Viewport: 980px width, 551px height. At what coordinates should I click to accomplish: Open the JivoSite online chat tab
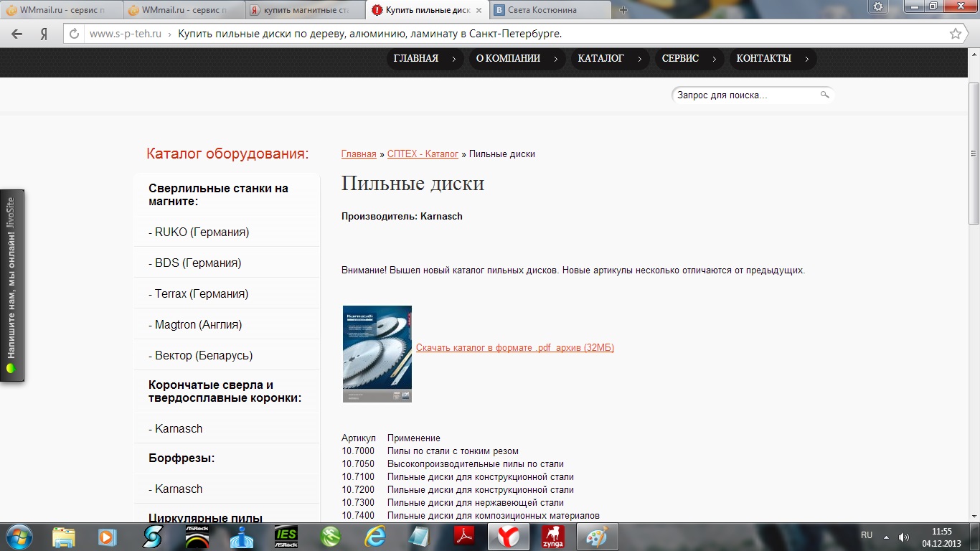click(x=12, y=286)
